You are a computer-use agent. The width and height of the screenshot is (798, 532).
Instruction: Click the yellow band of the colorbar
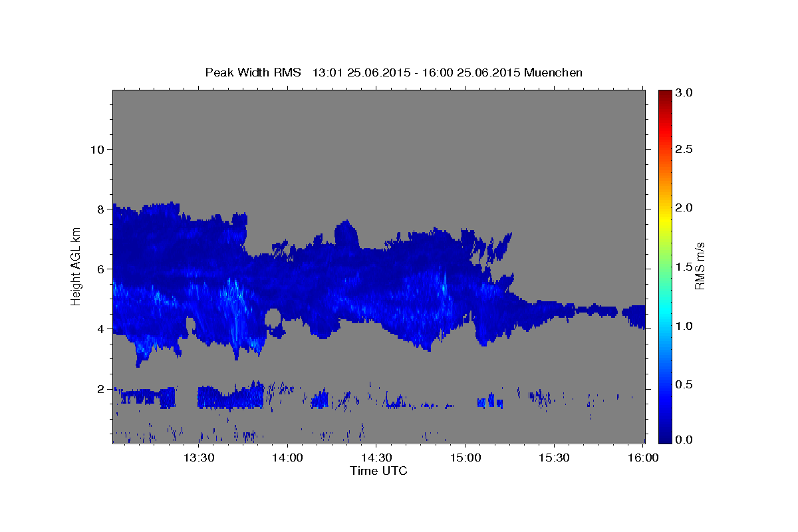click(x=664, y=219)
